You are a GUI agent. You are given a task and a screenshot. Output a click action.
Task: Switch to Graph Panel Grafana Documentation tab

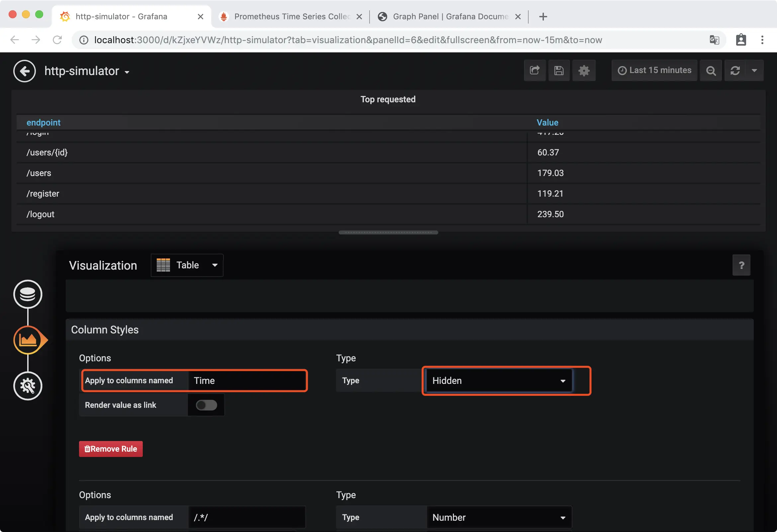[449, 16]
